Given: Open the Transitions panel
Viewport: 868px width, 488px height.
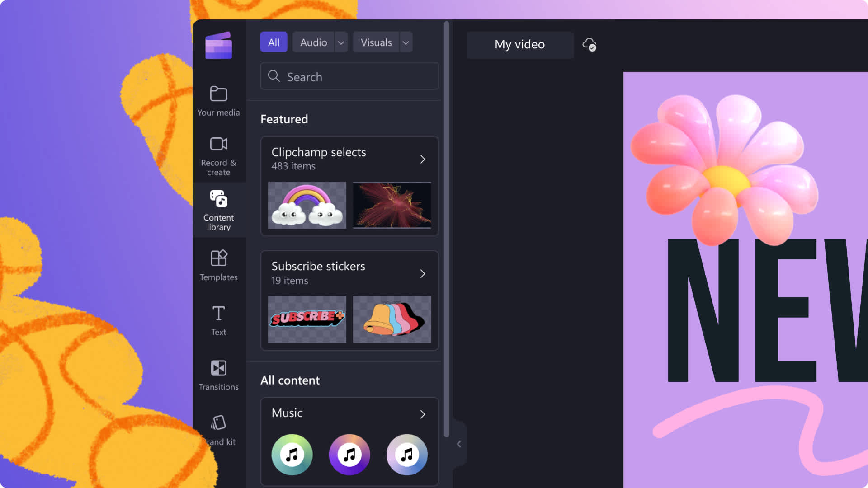Looking at the screenshot, I should 218,375.
